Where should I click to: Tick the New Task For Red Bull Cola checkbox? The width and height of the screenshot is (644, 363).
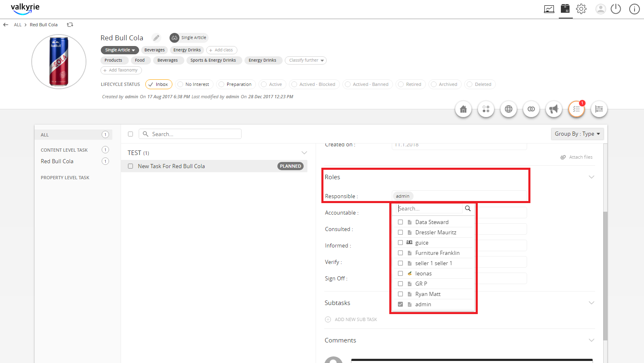(x=130, y=166)
